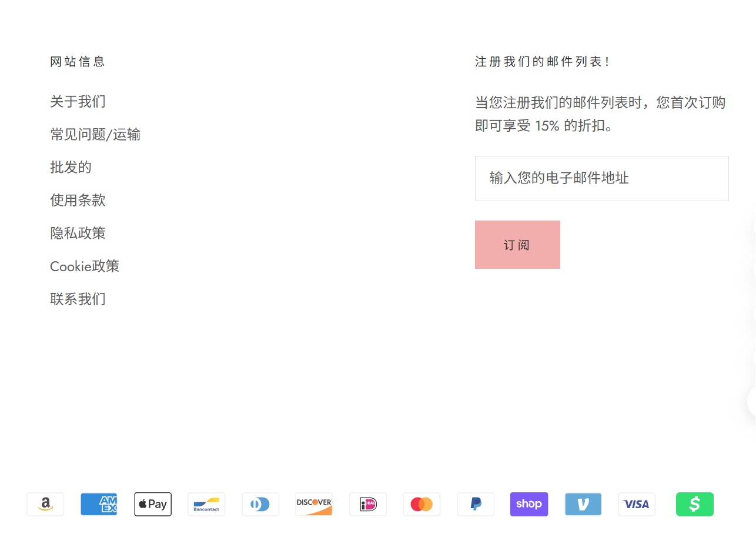
Task: View the 隐私政策 page
Action: pyautogui.click(x=78, y=233)
